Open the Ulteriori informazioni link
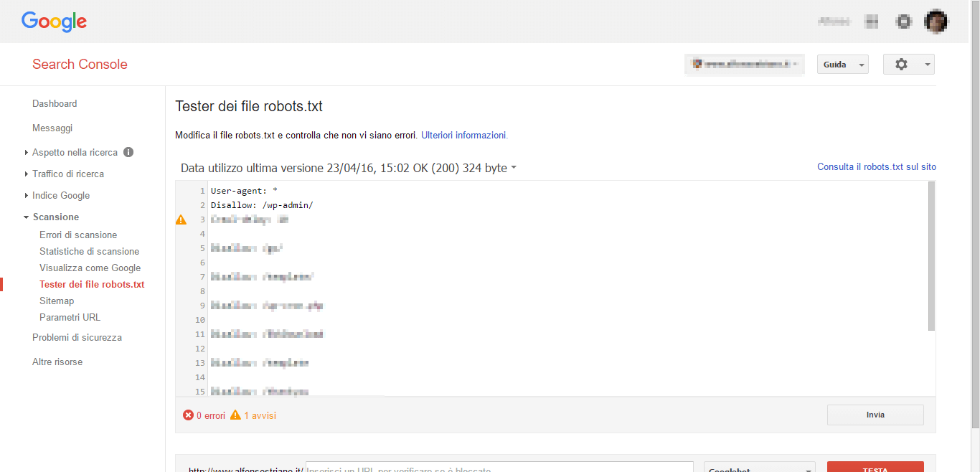Image resolution: width=980 pixels, height=472 pixels. (464, 135)
